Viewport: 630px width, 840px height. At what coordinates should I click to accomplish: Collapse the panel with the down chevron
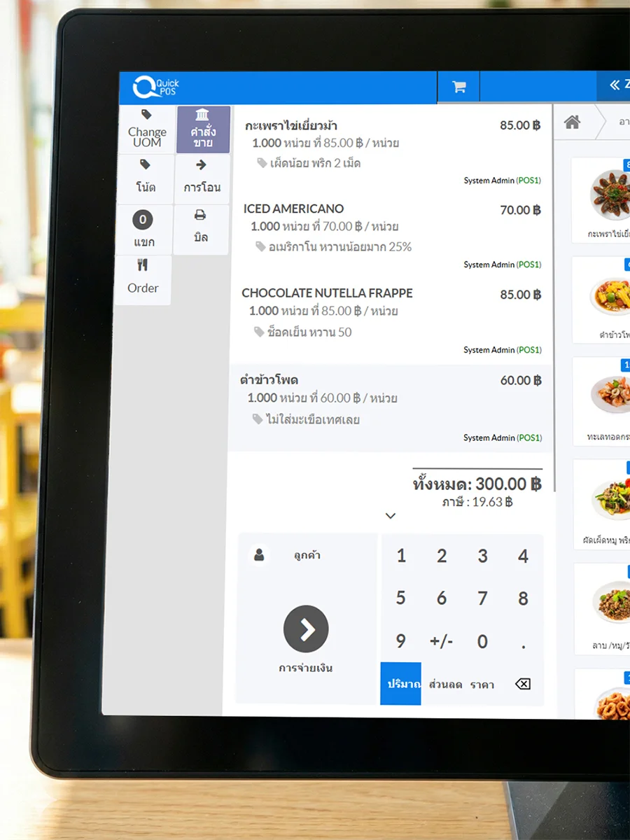coord(391,516)
